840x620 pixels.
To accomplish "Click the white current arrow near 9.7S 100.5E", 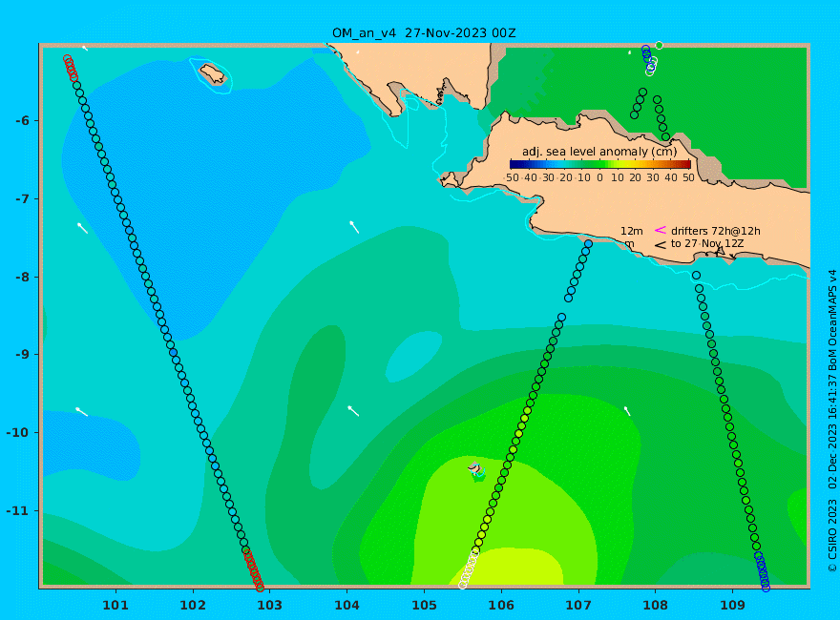I will [x=81, y=411].
